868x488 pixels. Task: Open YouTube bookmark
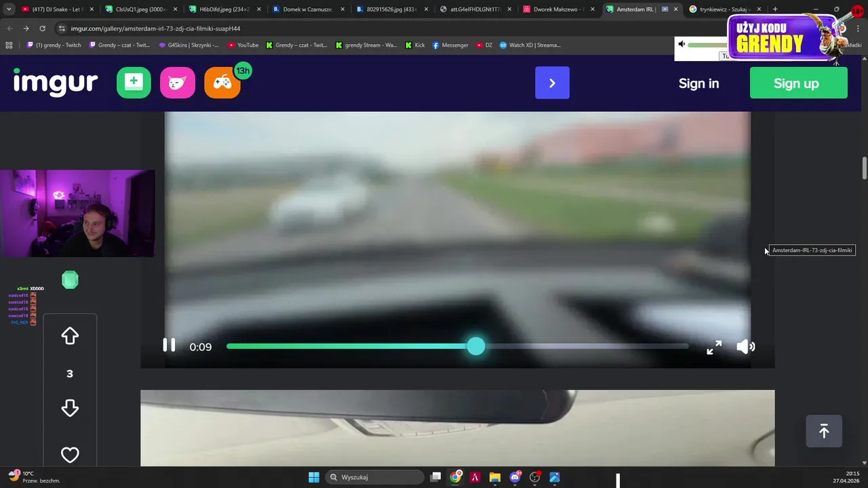243,45
